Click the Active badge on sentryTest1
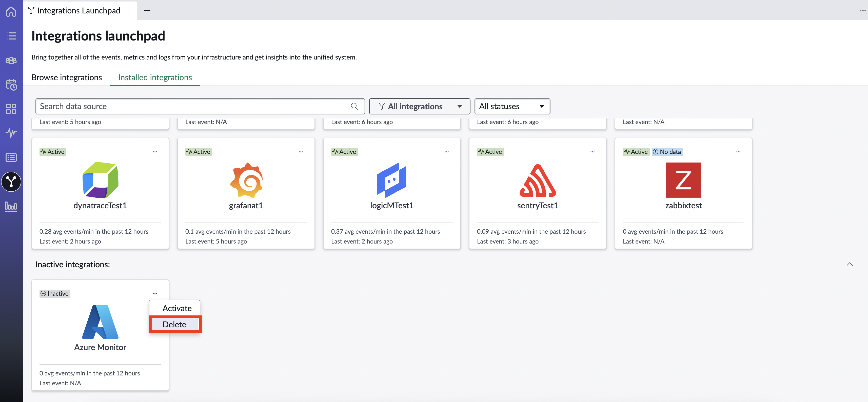Screen dimensions: 868x402 490,152
